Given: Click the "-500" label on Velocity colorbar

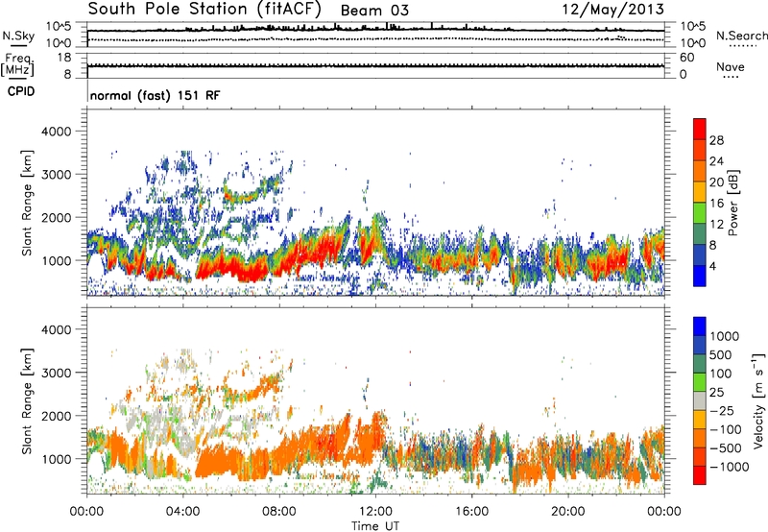Looking at the screenshot, I should 726,447.
